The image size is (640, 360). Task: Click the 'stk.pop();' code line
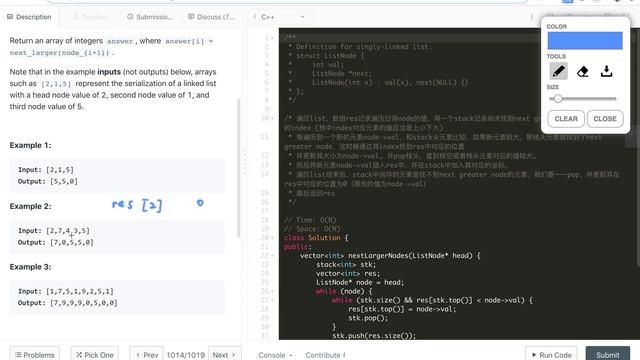(368, 318)
